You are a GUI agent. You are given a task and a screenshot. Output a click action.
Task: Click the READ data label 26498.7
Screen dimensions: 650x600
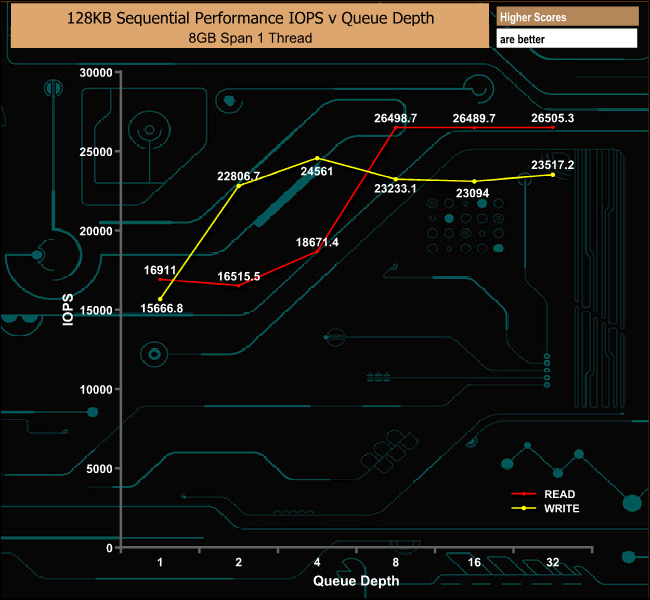pos(395,118)
